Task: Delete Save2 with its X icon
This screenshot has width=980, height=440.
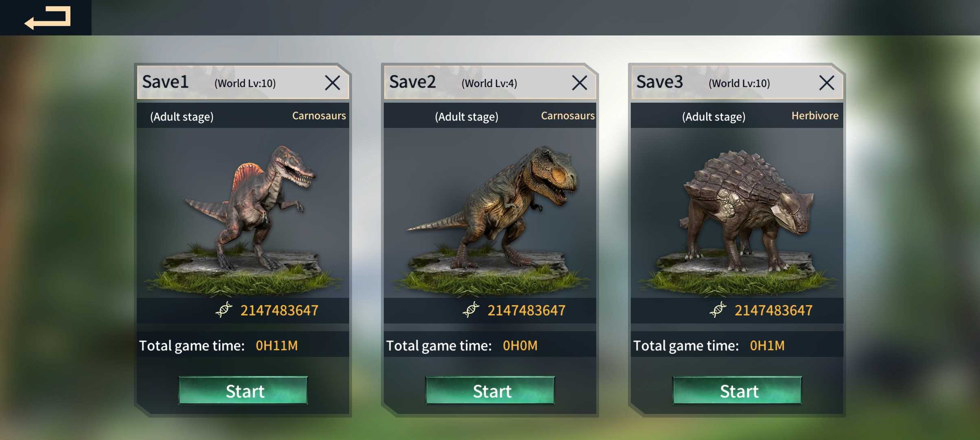Action: (x=580, y=83)
